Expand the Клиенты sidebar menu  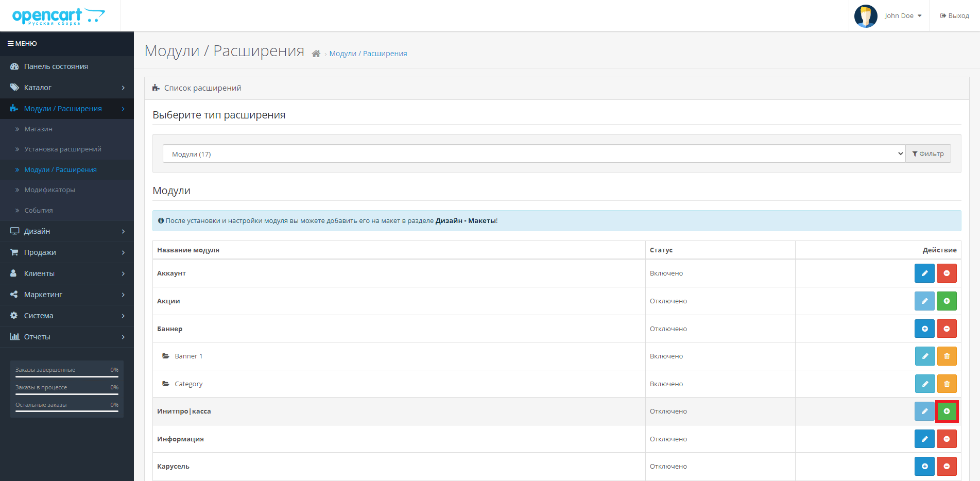tap(67, 273)
